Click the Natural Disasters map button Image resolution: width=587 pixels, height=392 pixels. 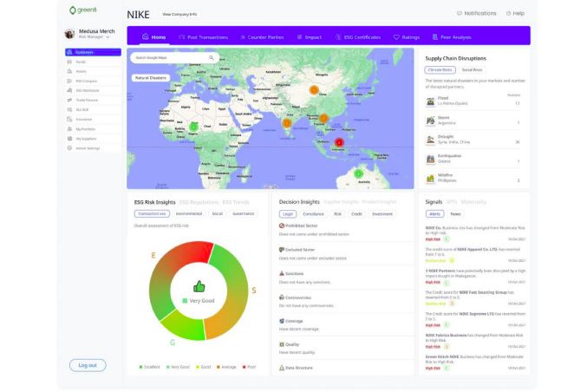coord(151,78)
